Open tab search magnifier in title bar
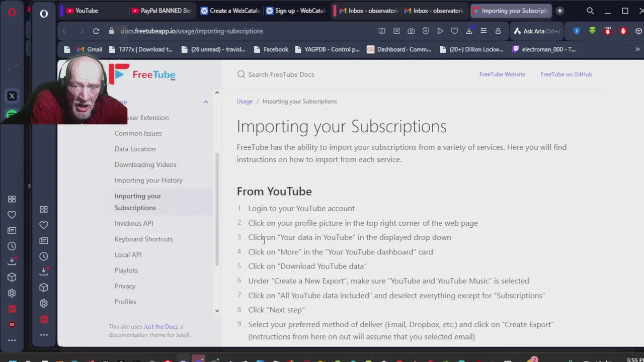 (x=590, y=11)
